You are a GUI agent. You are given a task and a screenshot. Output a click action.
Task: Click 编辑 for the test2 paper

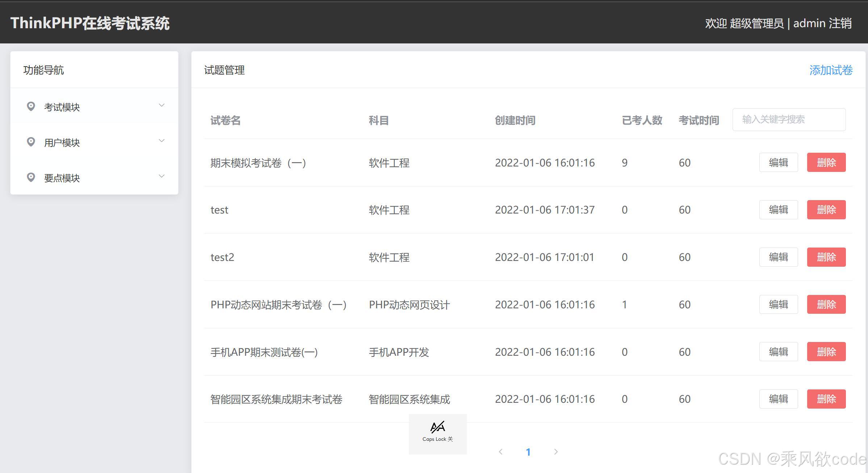[779, 257]
